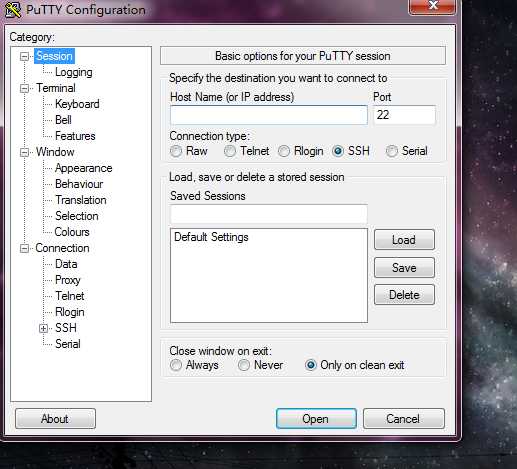Select Telnet connection type
The width and height of the screenshot is (517, 469).
point(230,151)
